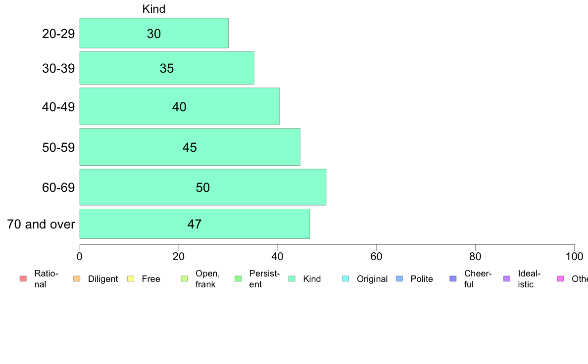Select the Open, frank legend swatch
The height and width of the screenshot is (364, 588).
pyautogui.click(x=184, y=278)
